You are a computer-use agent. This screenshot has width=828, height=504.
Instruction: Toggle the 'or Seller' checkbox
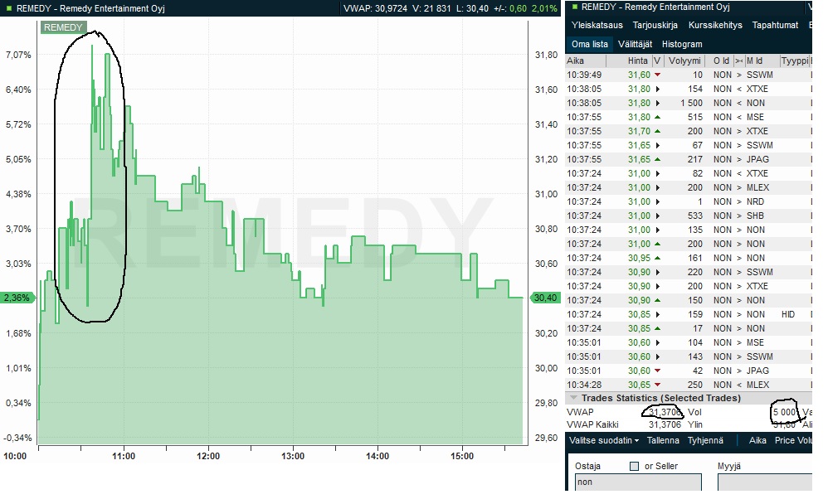[x=634, y=466]
